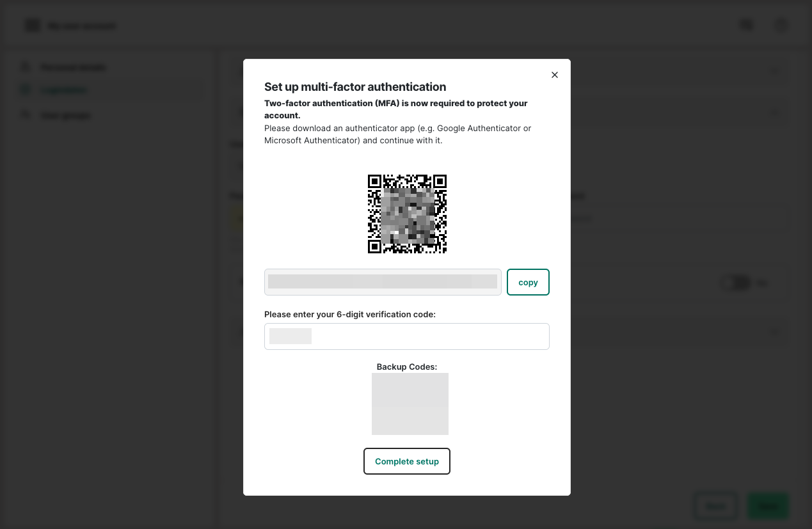Expand the topmost collapsed panel chevron
The width and height of the screenshot is (812, 529).
[x=774, y=72]
